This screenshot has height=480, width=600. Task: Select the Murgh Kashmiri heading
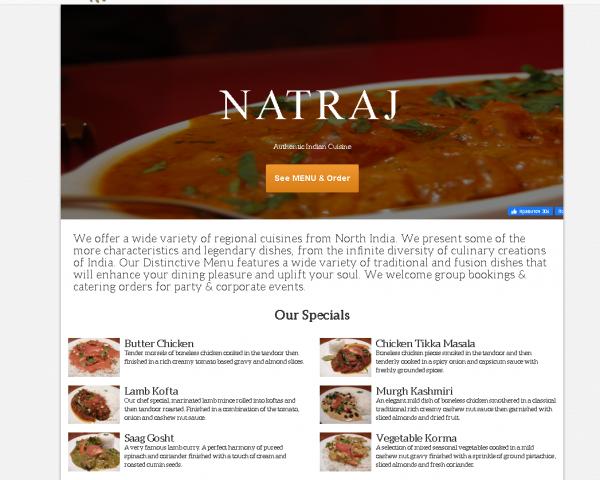[x=414, y=391]
